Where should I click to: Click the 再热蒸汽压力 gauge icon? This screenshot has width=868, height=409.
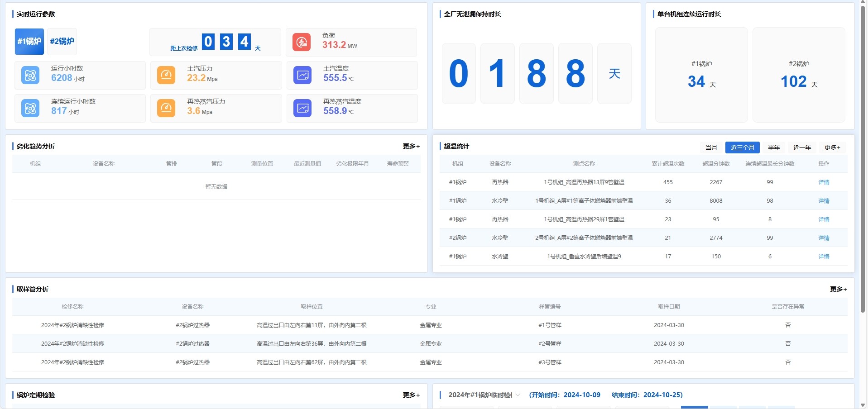[166, 108]
